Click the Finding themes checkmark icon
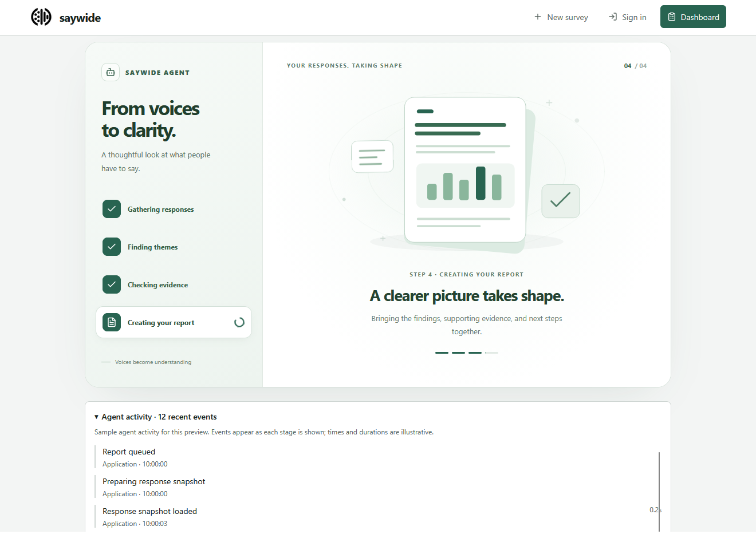756x534 pixels. (112, 247)
